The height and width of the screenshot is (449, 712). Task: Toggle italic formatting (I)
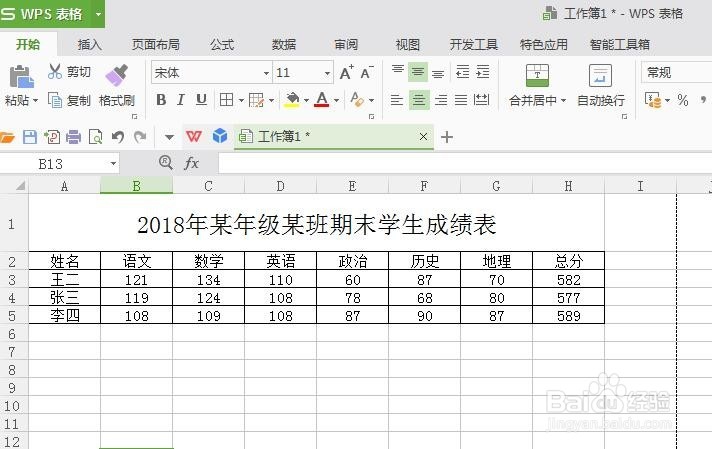(181, 99)
